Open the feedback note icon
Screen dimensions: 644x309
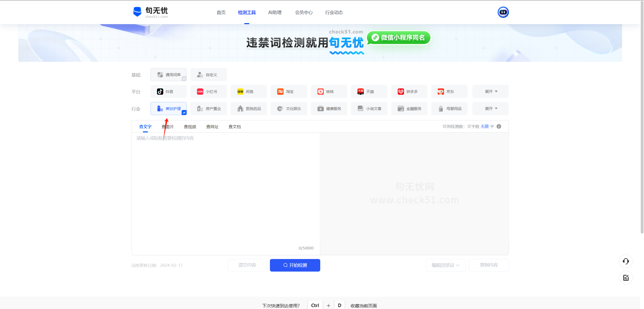click(626, 278)
